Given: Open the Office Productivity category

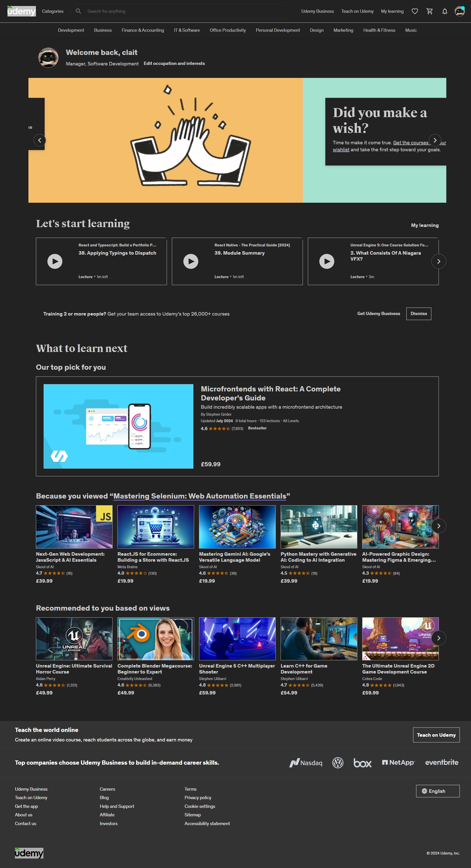Looking at the screenshot, I should coord(228,30).
